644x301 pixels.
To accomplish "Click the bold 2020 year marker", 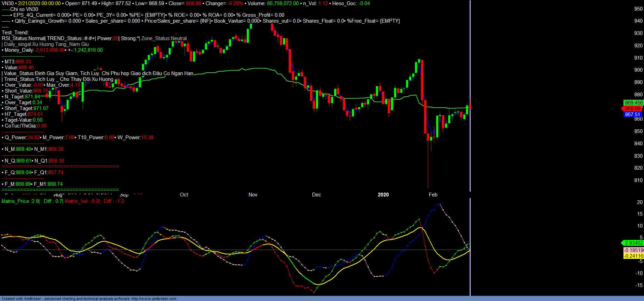I will [x=383, y=195].
